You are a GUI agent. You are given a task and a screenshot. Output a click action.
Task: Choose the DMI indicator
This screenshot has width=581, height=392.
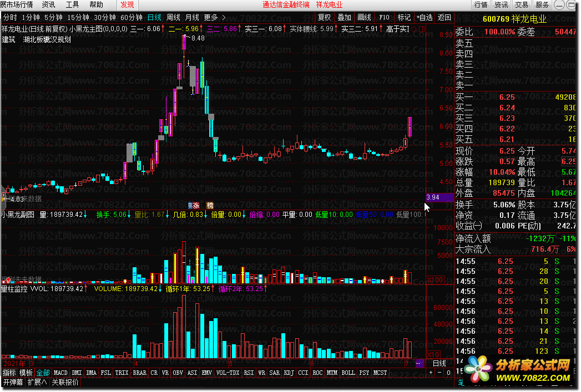(77, 373)
